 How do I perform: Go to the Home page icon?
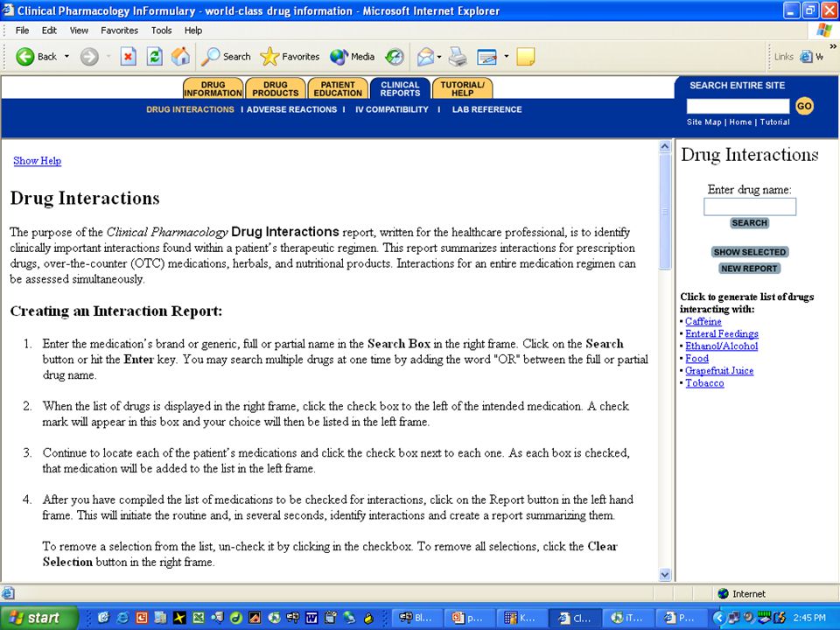click(x=180, y=56)
